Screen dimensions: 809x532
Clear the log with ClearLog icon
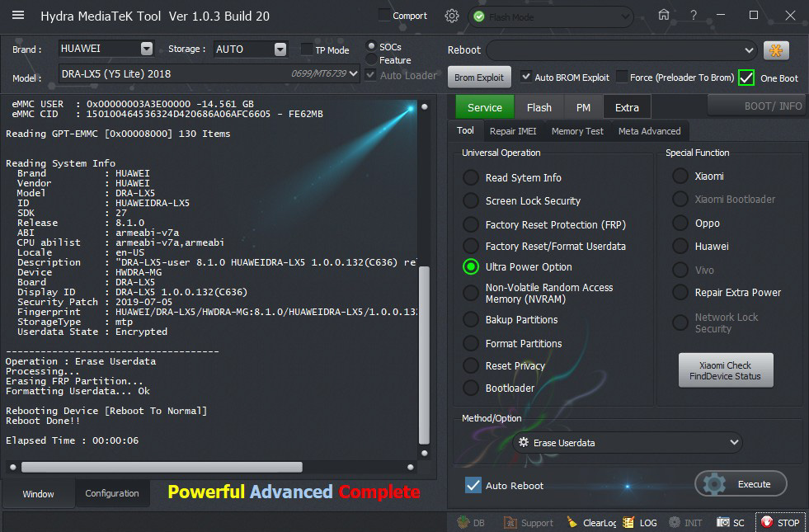(x=572, y=522)
